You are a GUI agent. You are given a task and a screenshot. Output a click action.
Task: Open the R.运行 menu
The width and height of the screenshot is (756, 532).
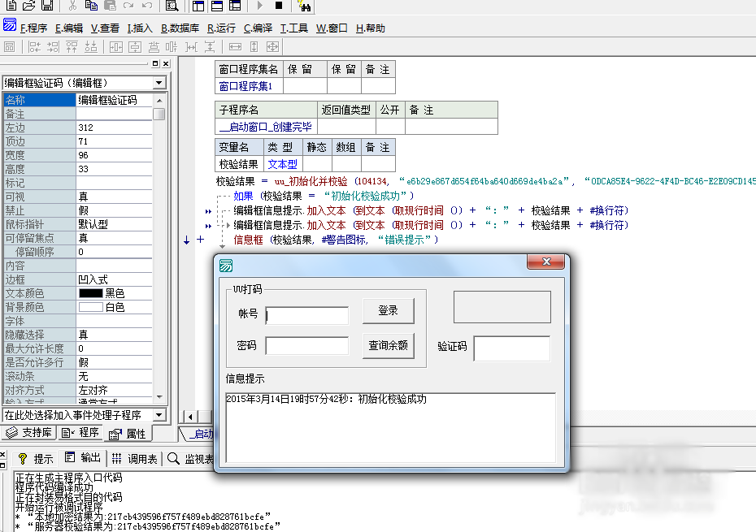(221, 28)
